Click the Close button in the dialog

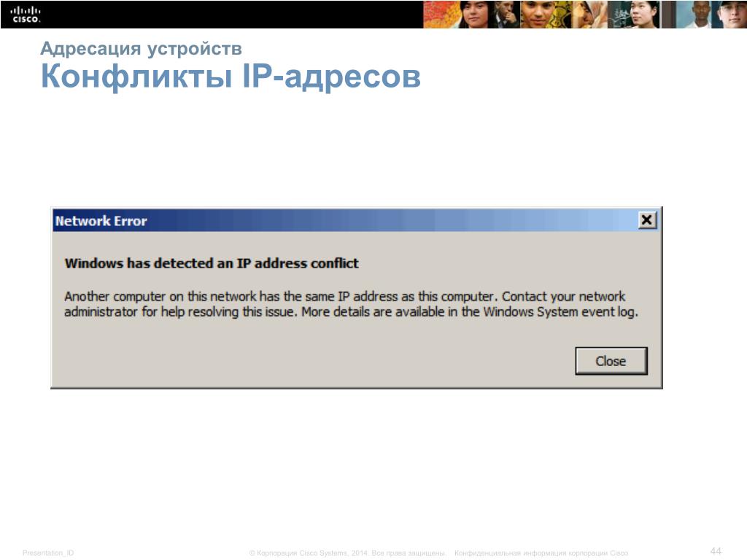(x=611, y=361)
